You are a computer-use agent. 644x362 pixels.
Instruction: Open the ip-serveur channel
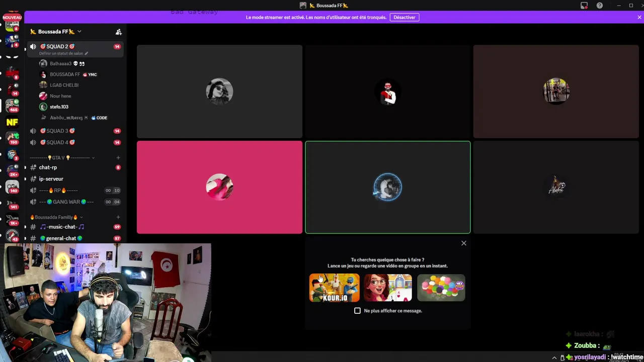click(75, 179)
